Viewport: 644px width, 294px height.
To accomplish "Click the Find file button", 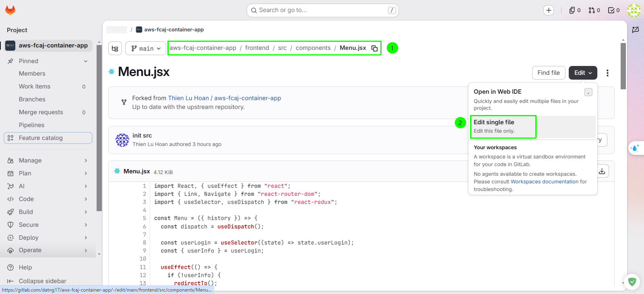I will point(549,73).
